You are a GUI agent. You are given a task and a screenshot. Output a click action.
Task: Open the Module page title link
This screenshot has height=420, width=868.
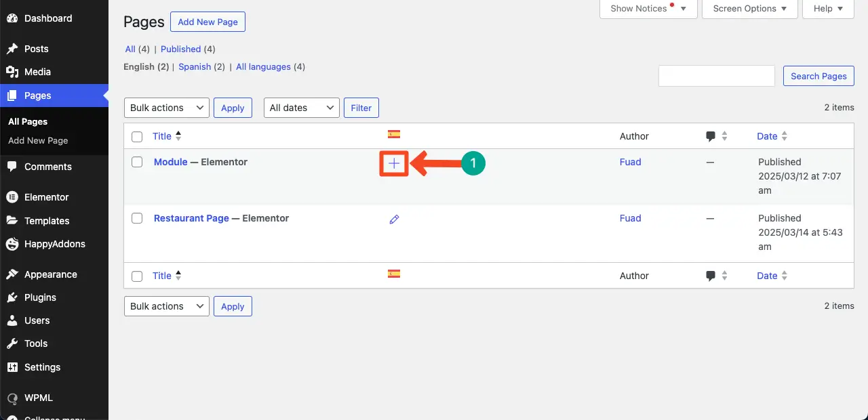[x=170, y=162]
